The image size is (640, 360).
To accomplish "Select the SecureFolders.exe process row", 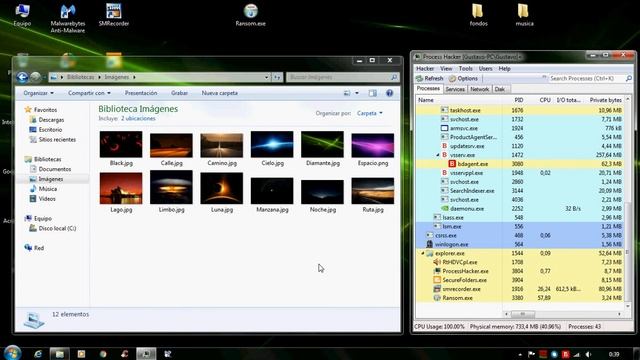I will pyautogui.click(x=519, y=280).
